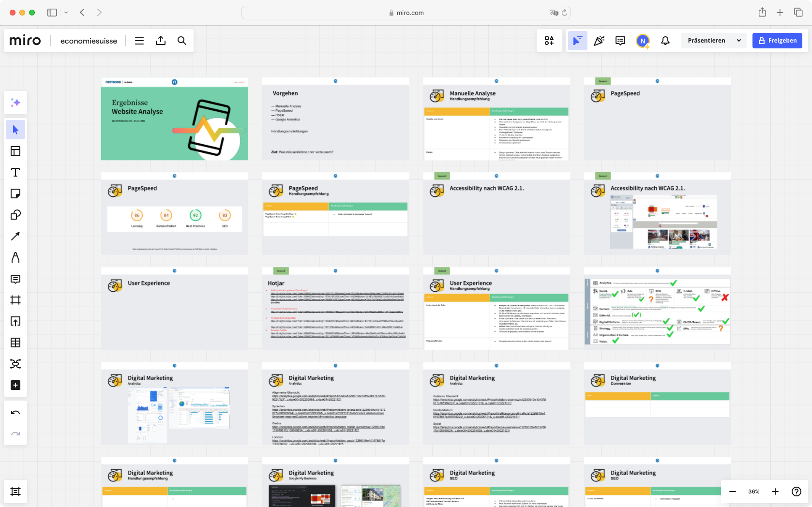Open the main hamburger menu

click(x=139, y=41)
